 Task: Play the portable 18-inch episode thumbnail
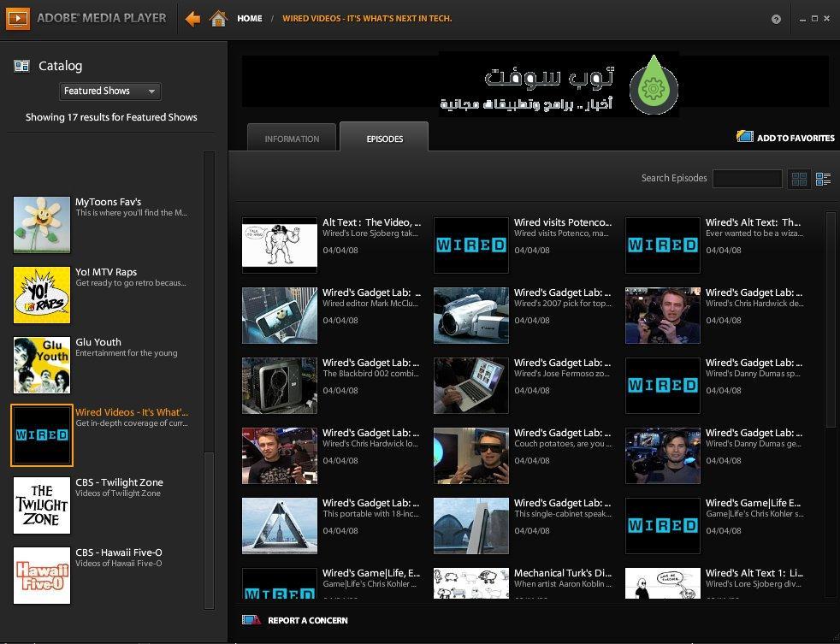[280, 526]
